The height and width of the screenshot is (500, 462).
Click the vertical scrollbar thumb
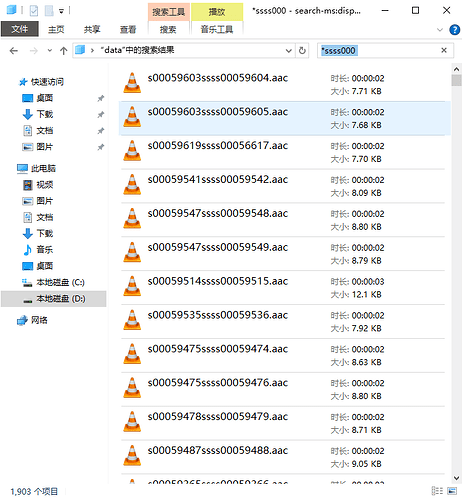coord(456,81)
